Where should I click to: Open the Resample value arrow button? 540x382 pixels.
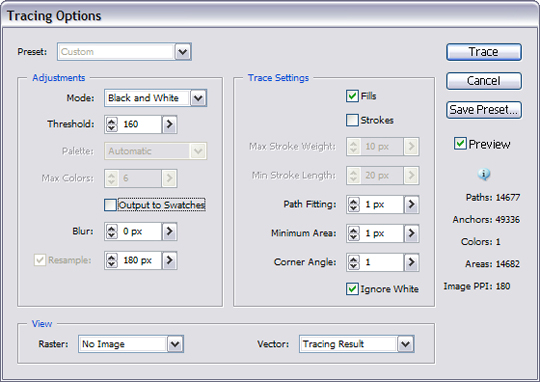point(169,260)
